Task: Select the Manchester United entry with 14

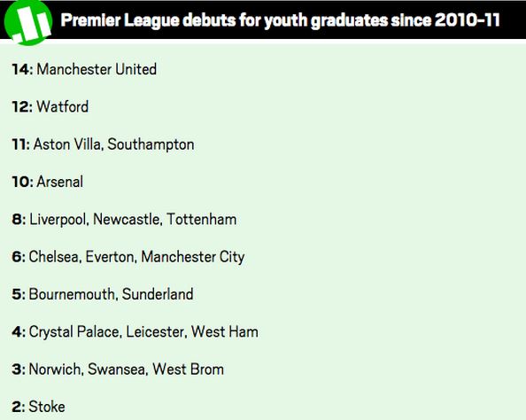Action: point(84,69)
